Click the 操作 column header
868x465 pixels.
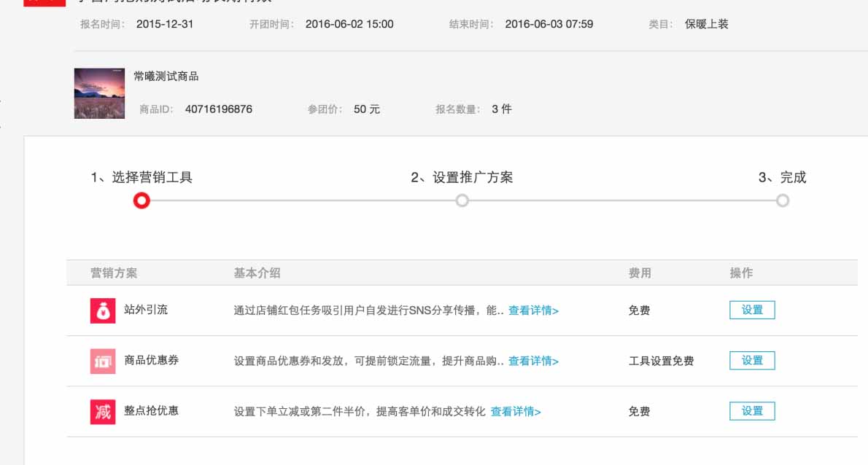tap(741, 273)
